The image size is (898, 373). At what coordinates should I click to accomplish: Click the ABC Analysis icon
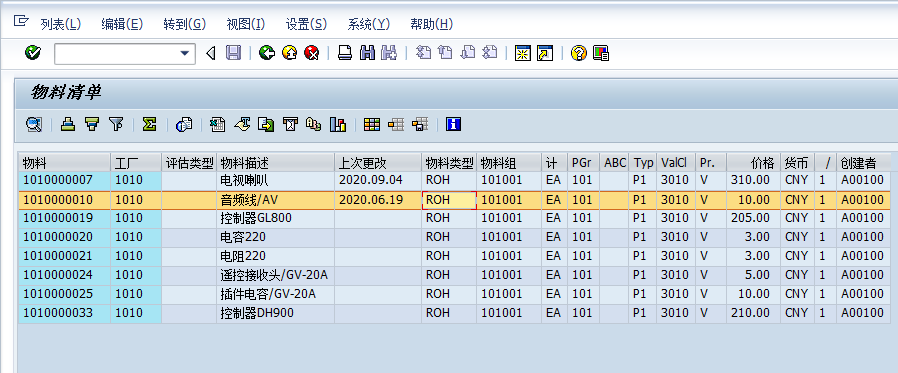tap(314, 124)
